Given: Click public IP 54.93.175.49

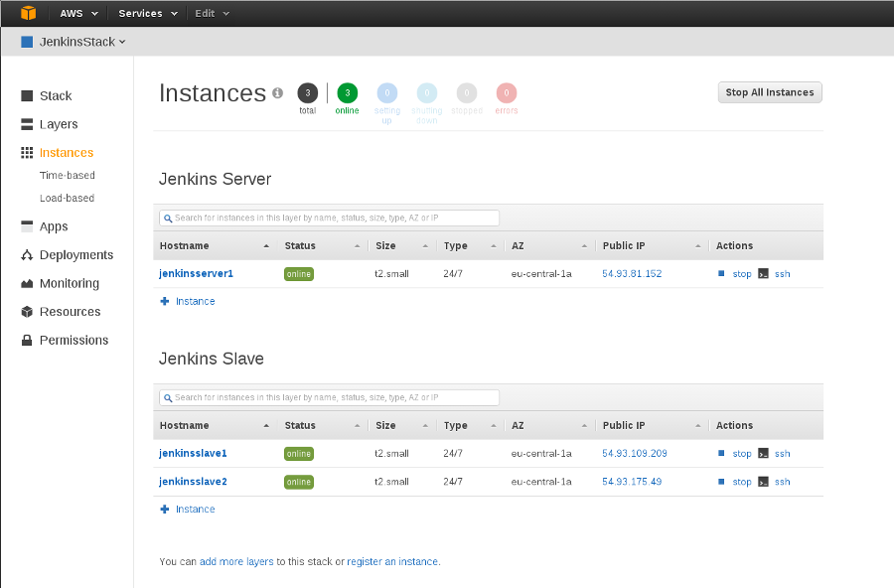Looking at the screenshot, I should coord(632,482).
